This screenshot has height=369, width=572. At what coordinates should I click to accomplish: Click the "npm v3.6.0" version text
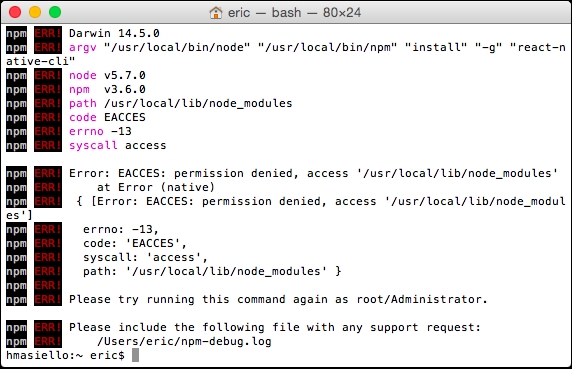click(107, 89)
